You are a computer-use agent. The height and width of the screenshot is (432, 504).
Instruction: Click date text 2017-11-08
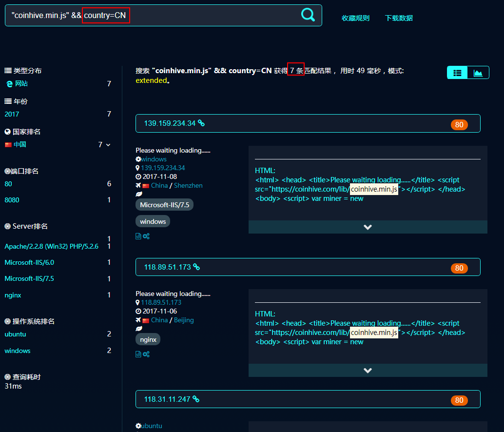[160, 177]
